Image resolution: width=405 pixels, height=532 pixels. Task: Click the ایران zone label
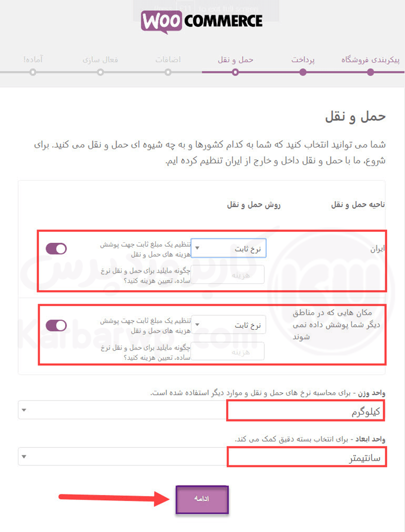(377, 249)
